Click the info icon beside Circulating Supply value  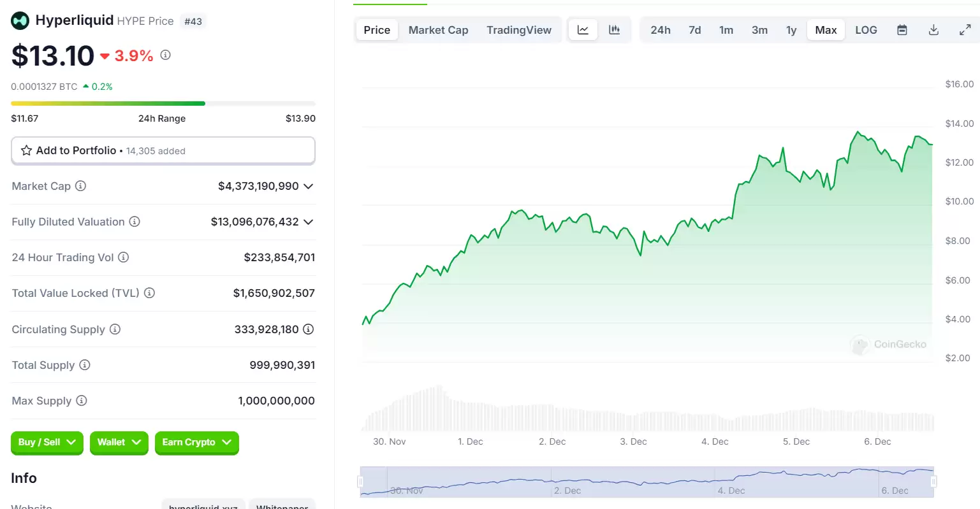(308, 329)
